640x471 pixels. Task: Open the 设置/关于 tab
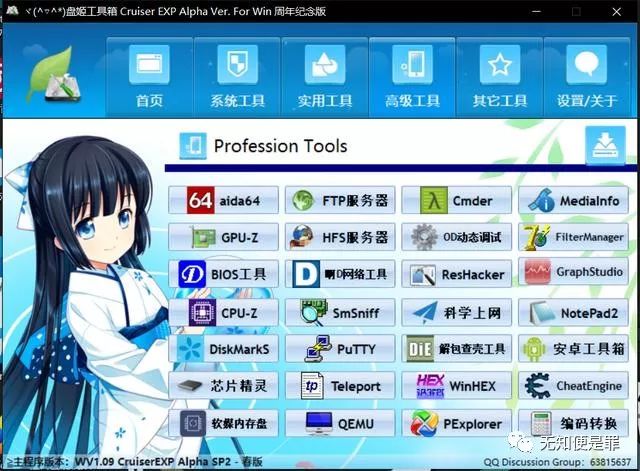click(x=587, y=77)
